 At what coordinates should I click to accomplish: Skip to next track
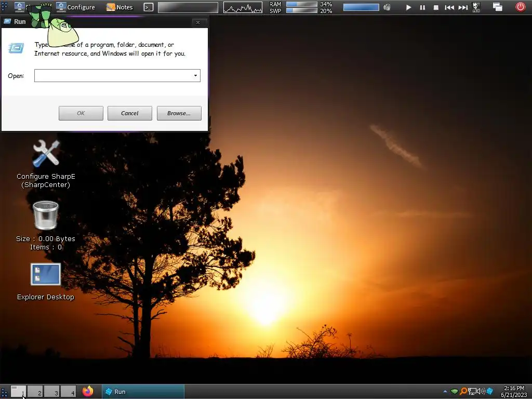(x=463, y=7)
